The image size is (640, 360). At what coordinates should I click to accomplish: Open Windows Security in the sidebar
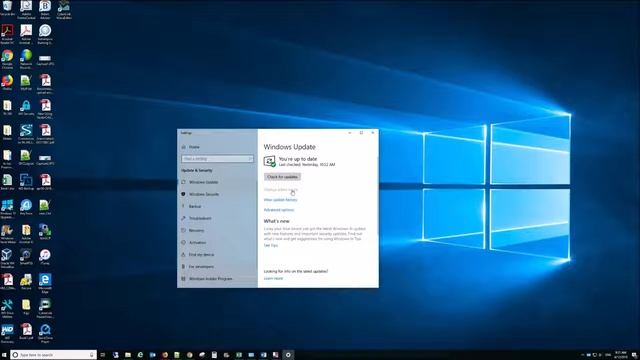pos(204,194)
